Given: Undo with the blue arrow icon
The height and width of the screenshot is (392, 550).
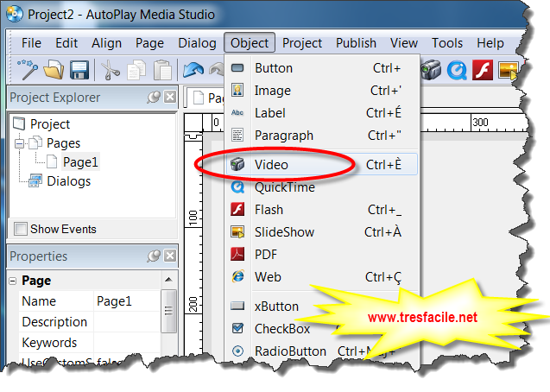Looking at the screenshot, I should [x=193, y=69].
